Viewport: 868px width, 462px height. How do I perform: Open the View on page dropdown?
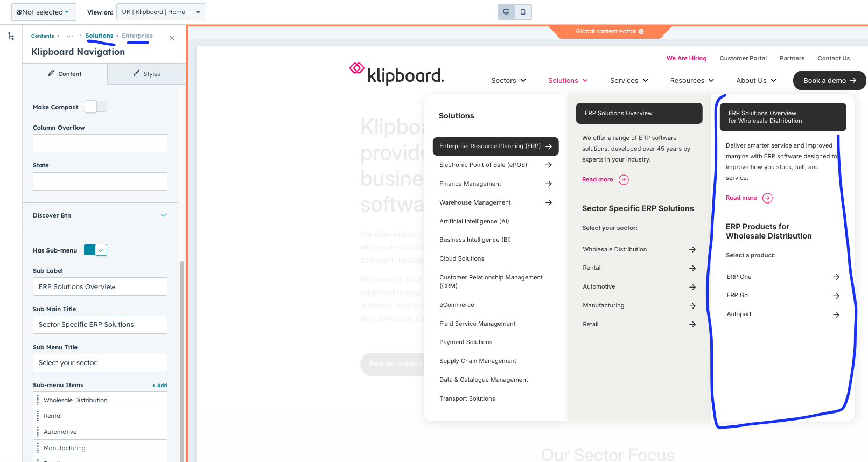161,12
